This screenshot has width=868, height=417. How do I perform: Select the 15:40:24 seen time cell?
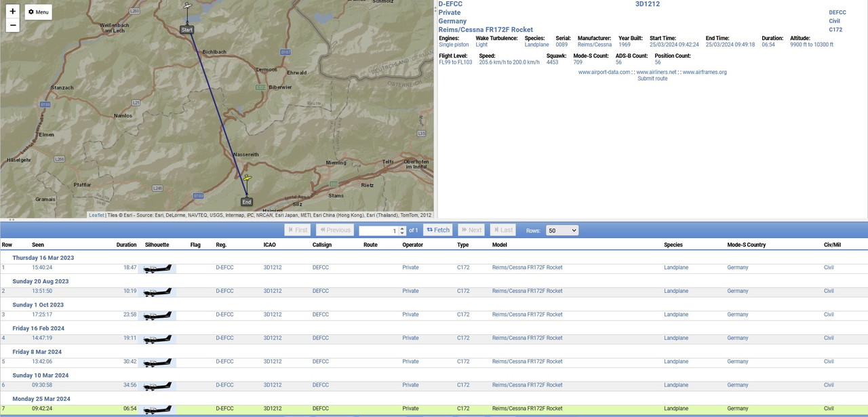[x=42, y=268]
